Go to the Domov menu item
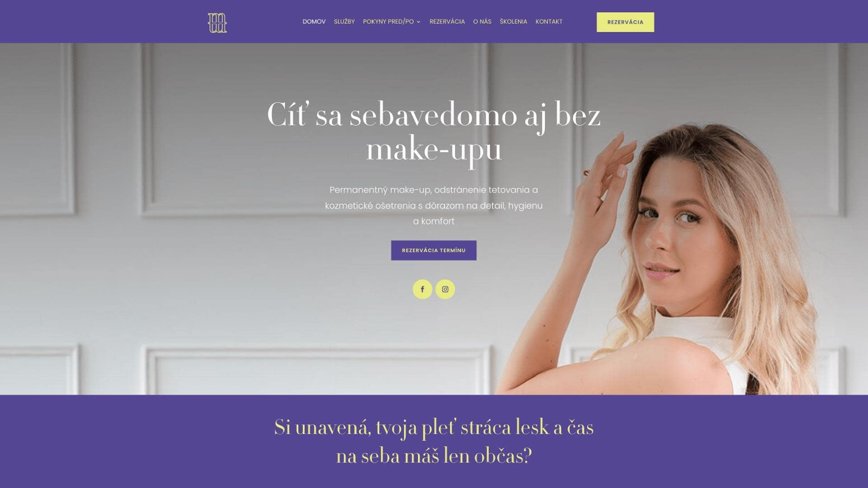The image size is (868, 488). click(x=314, y=22)
